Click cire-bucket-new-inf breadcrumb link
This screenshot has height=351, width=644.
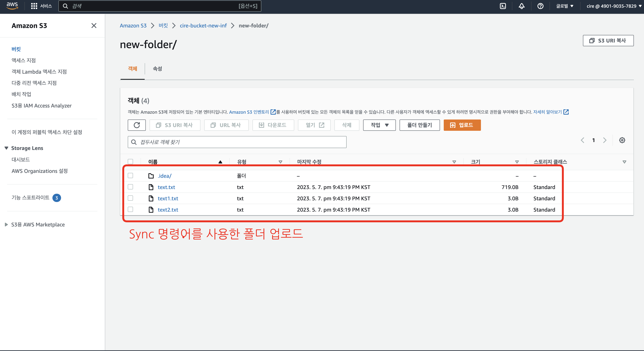[203, 26]
